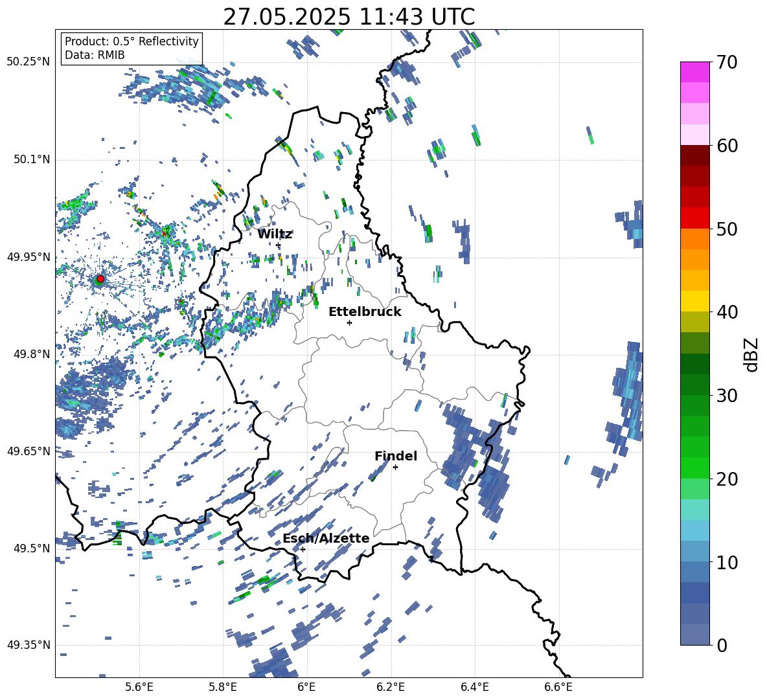Click the magenta top colorbar swatch

[x=694, y=72]
